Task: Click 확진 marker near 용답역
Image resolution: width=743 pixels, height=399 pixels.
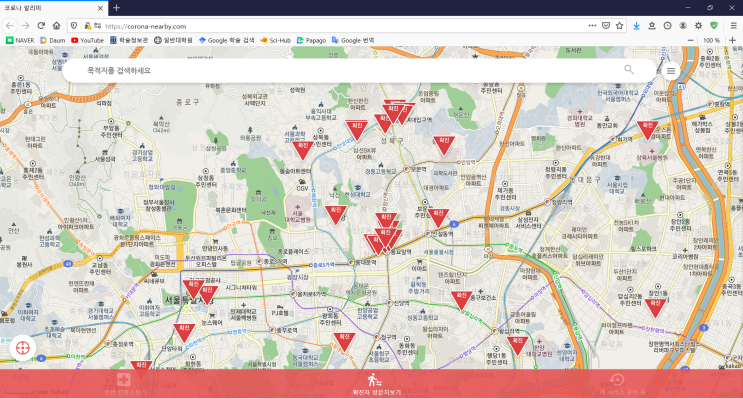Action: pyautogui.click(x=517, y=345)
